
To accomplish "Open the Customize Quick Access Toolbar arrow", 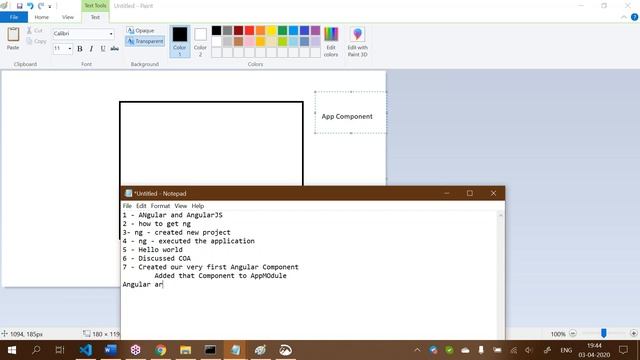I will tap(50, 6).
